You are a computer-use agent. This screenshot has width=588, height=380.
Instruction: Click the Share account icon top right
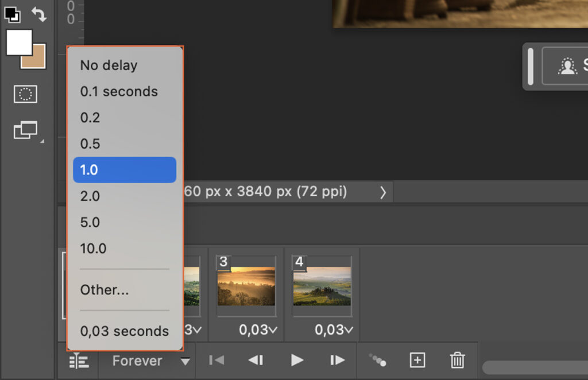point(568,66)
